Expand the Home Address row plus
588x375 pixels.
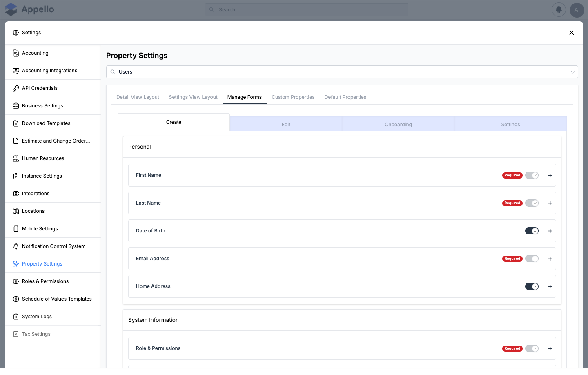pyautogui.click(x=550, y=286)
